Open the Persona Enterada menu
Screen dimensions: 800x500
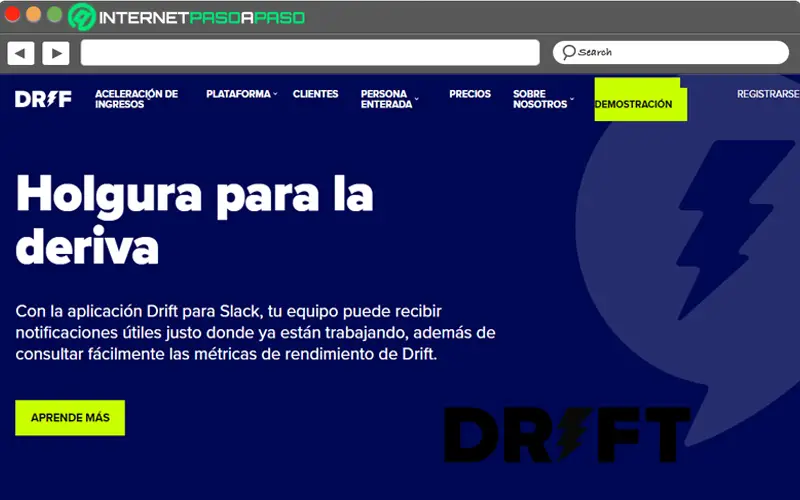pyautogui.click(x=386, y=99)
